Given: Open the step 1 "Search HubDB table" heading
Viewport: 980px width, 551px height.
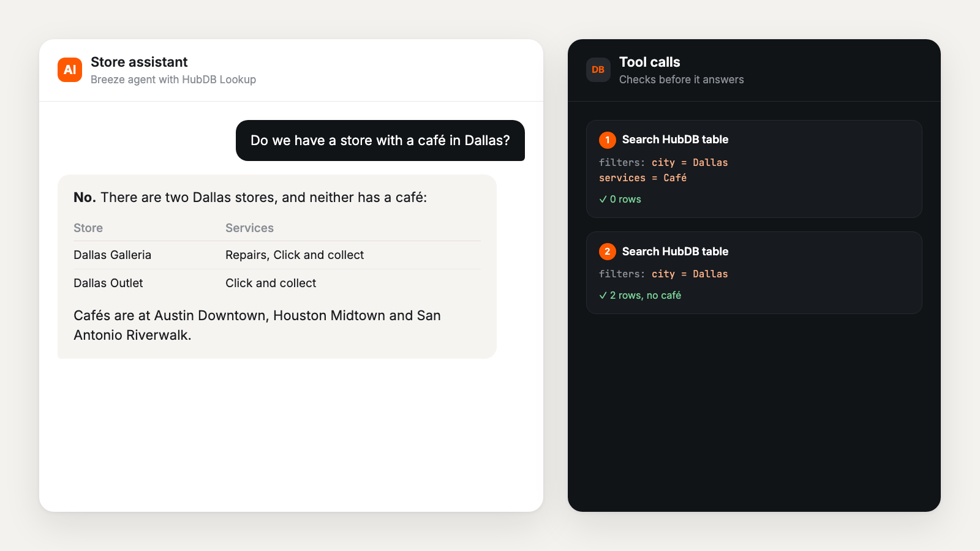Looking at the screenshot, I should click(x=675, y=140).
